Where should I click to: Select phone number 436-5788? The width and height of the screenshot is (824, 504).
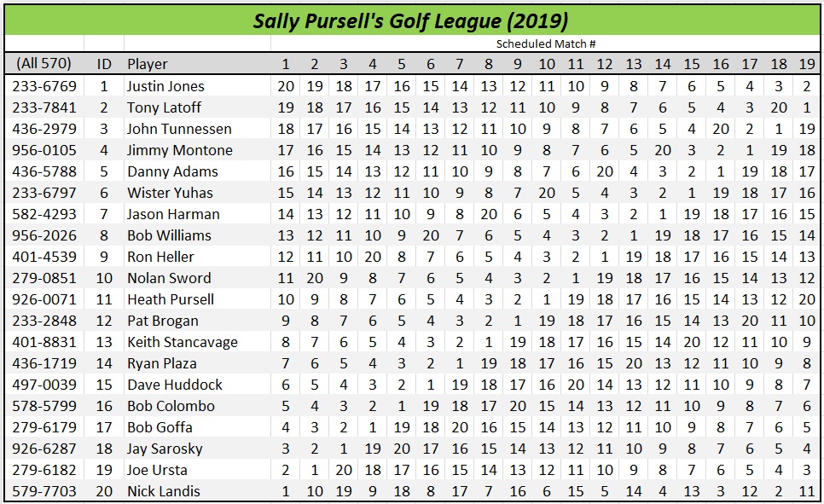pyautogui.click(x=44, y=171)
